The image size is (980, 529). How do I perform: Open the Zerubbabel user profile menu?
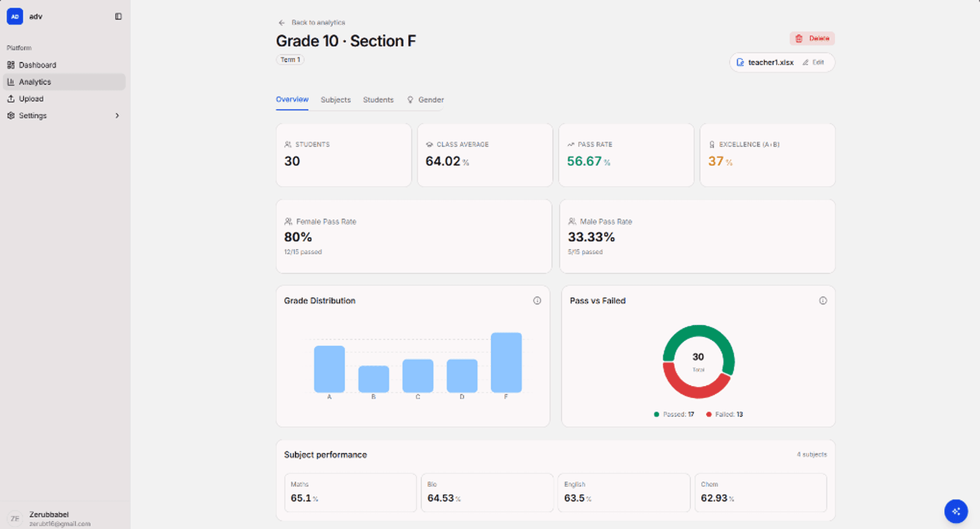[x=65, y=518]
